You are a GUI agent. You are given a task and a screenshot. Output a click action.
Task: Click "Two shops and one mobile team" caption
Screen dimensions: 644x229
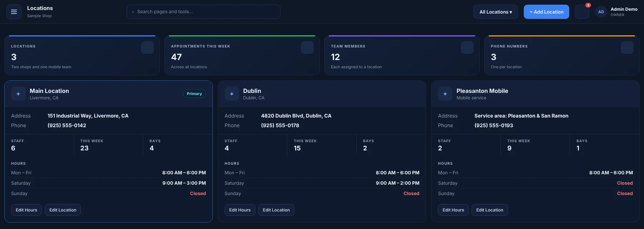41,67
